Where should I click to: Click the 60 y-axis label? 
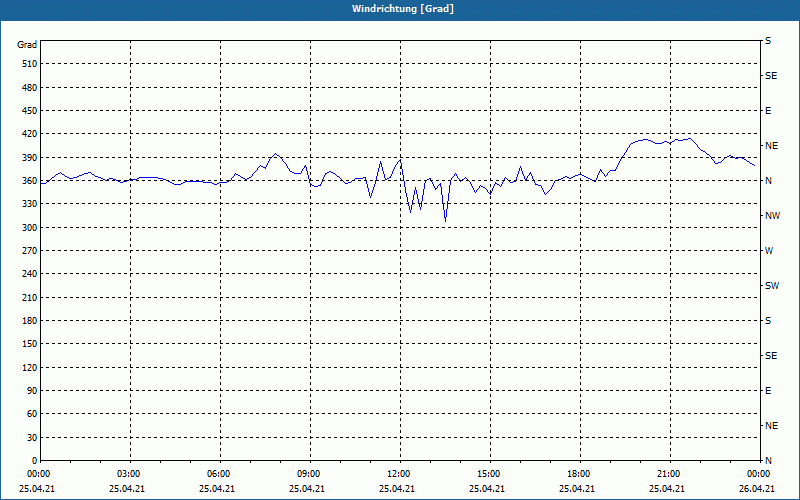(32, 414)
